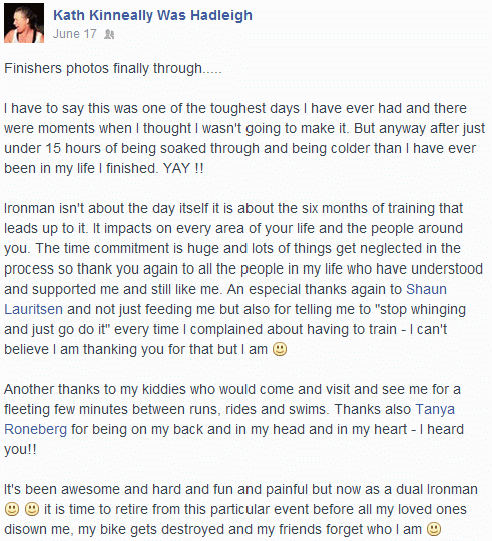Click the word "Ironman" starting the third paragraph
This screenshot has width=492, height=541.
point(30,208)
